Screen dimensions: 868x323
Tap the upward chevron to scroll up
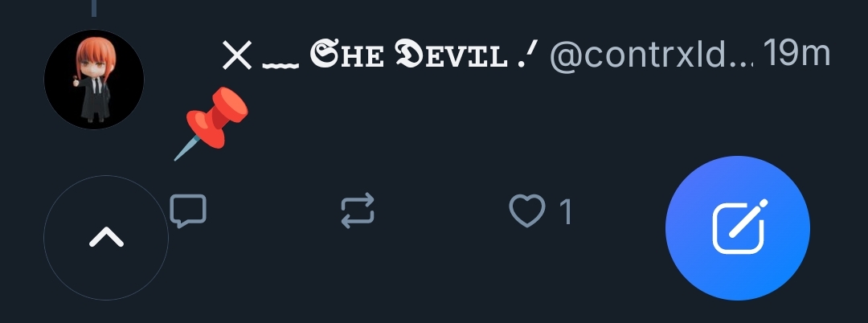coord(106,238)
